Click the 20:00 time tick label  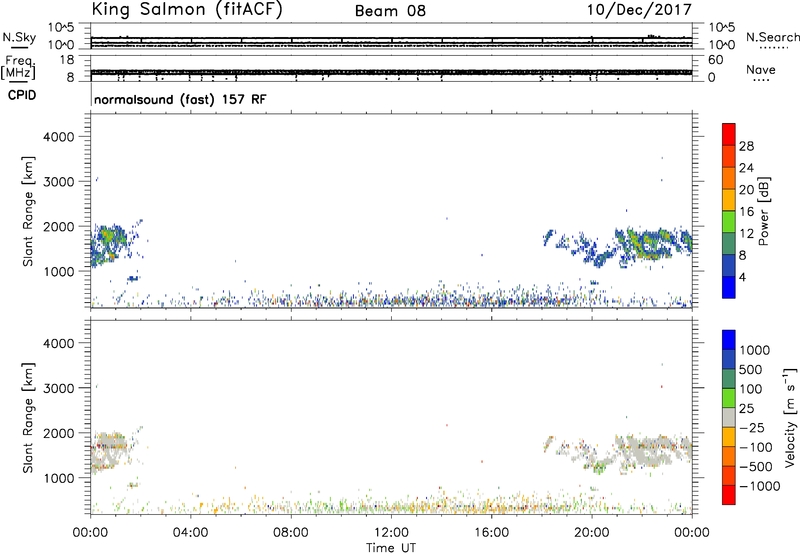(x=592, y=533)
